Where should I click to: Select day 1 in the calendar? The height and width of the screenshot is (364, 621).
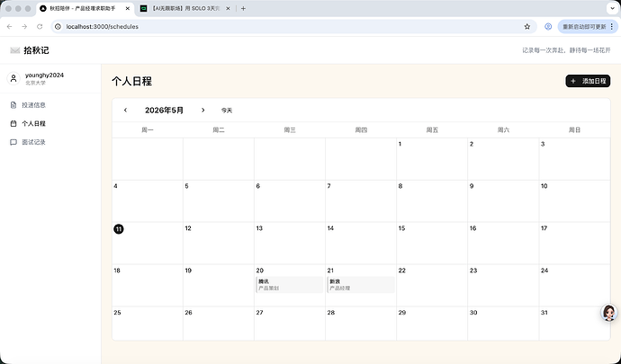[x=400, y=144]
